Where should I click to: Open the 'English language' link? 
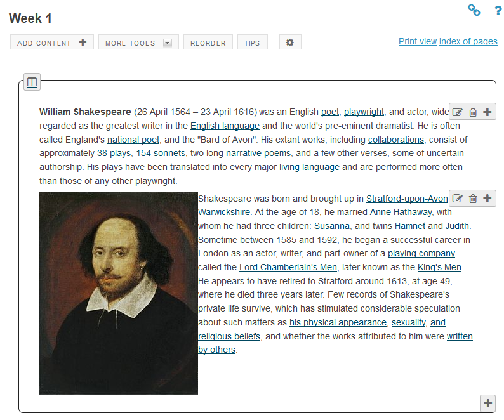225,126
